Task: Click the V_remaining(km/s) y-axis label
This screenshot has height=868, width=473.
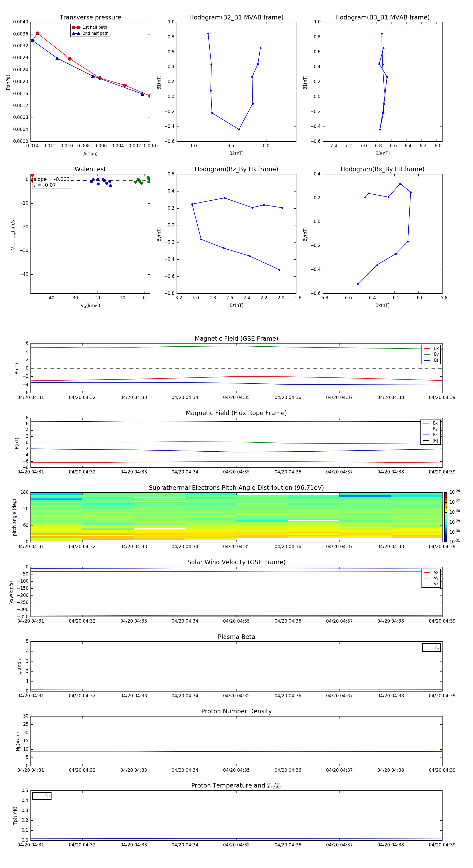Action: click(x=13, y=234)
